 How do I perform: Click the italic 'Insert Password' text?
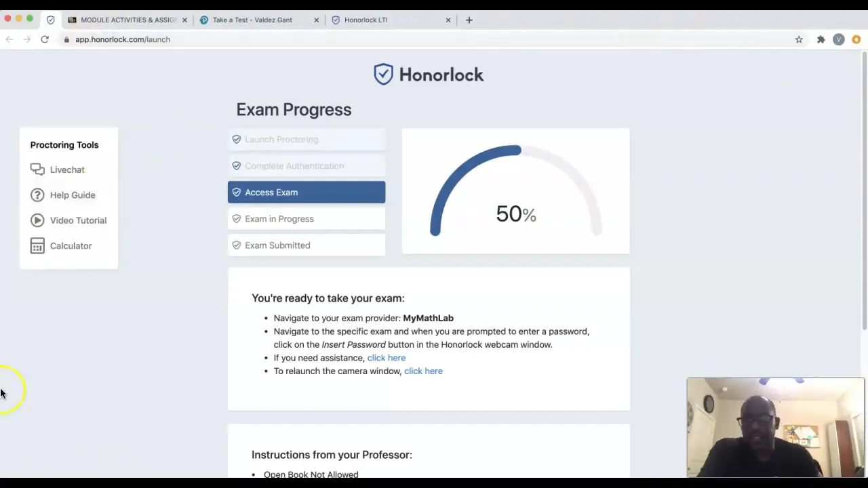pos(353,344)
